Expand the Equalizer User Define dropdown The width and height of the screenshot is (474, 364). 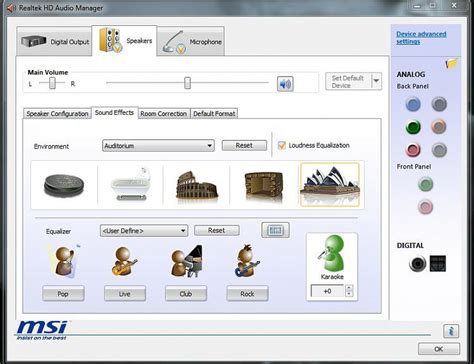[x=144, y=231]
